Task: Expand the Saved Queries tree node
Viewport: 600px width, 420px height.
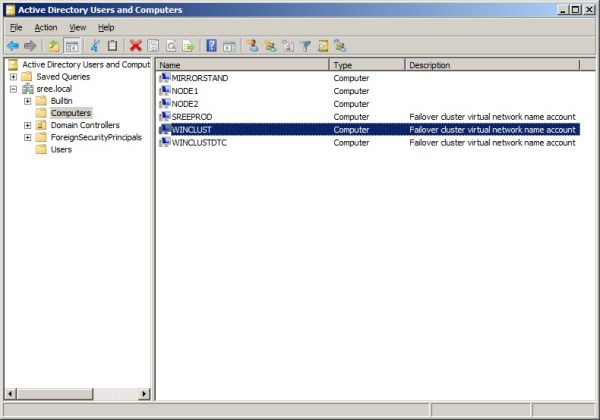Action: tap(13, 77)
